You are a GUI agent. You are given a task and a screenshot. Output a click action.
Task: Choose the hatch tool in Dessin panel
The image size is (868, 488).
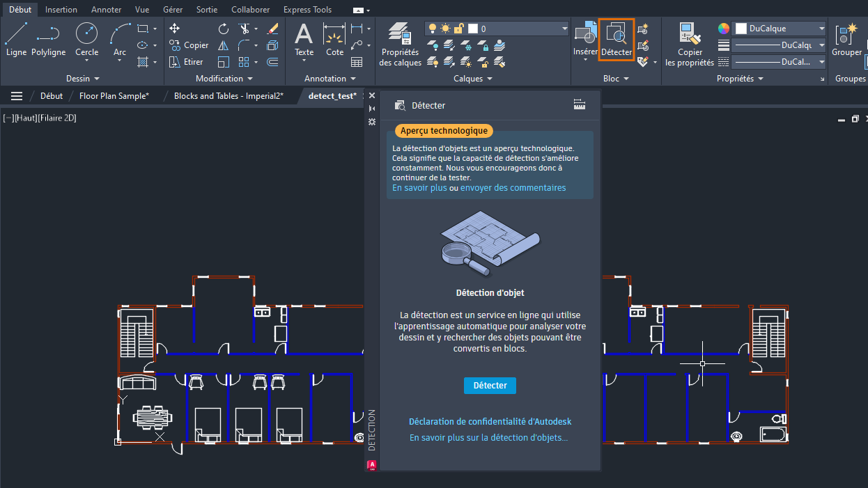pyautogui.click(x=143, y=62)
